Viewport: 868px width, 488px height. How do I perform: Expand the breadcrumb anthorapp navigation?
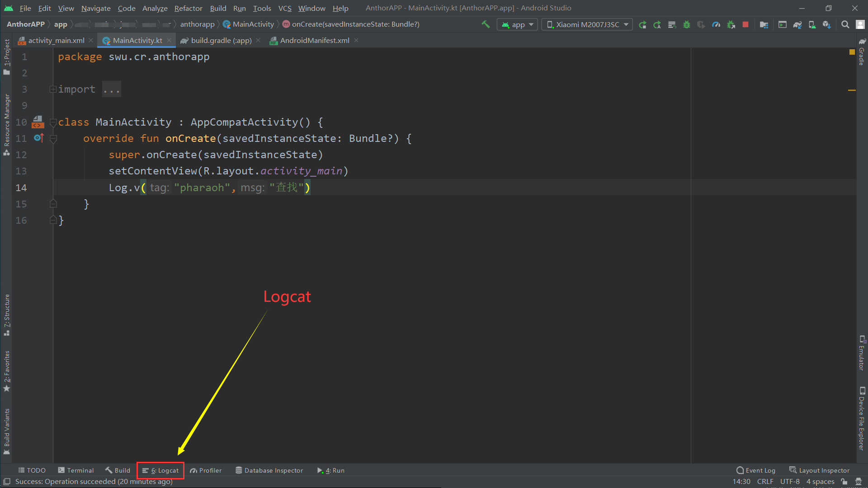[x=197, y=24]
